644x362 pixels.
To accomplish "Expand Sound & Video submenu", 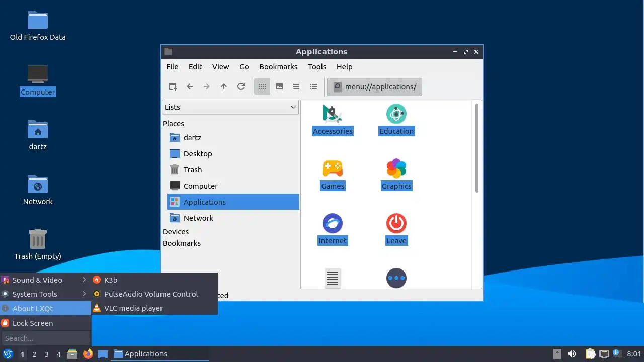I will (45, 280).
